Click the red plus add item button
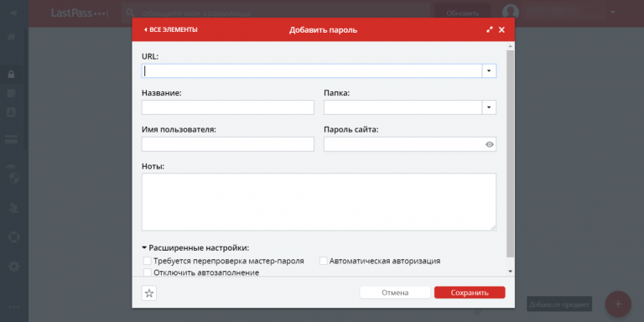The image size is (644, 322). 618,304
